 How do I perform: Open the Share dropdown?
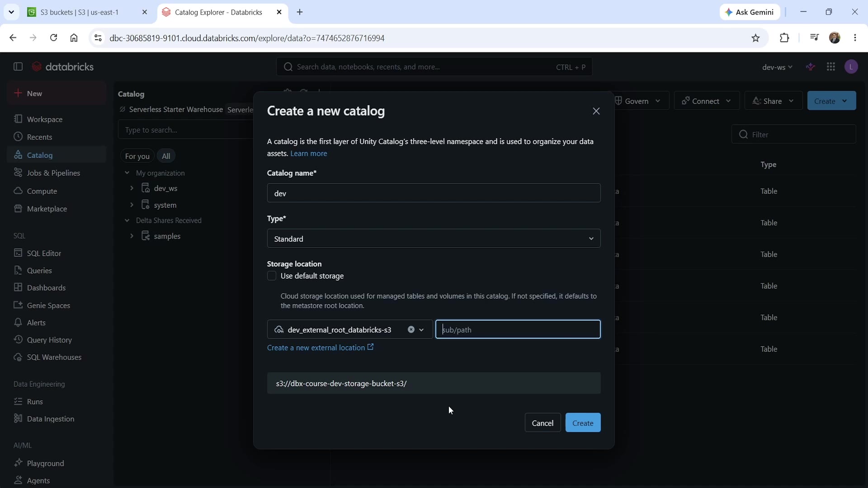(774, 101)
